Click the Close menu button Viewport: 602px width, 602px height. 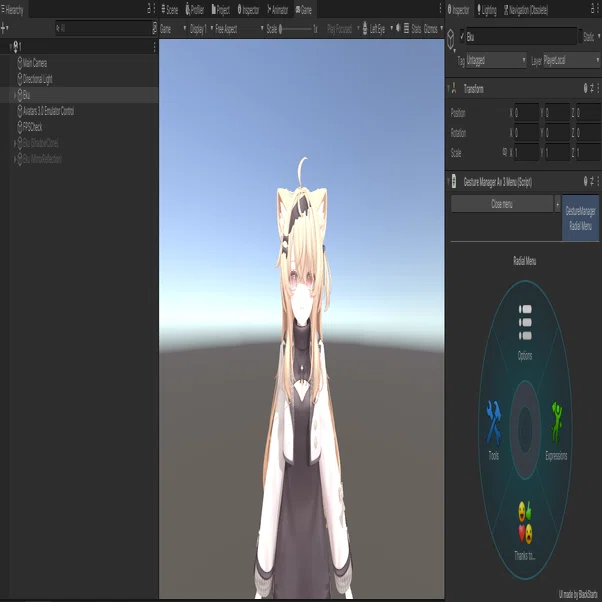(502, 204)
